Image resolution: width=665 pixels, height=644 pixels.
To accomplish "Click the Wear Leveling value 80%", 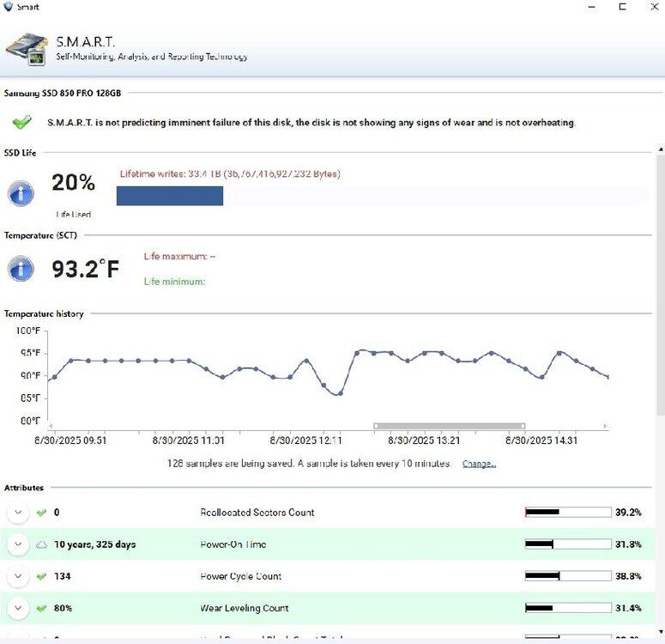I will coord(63,608).
